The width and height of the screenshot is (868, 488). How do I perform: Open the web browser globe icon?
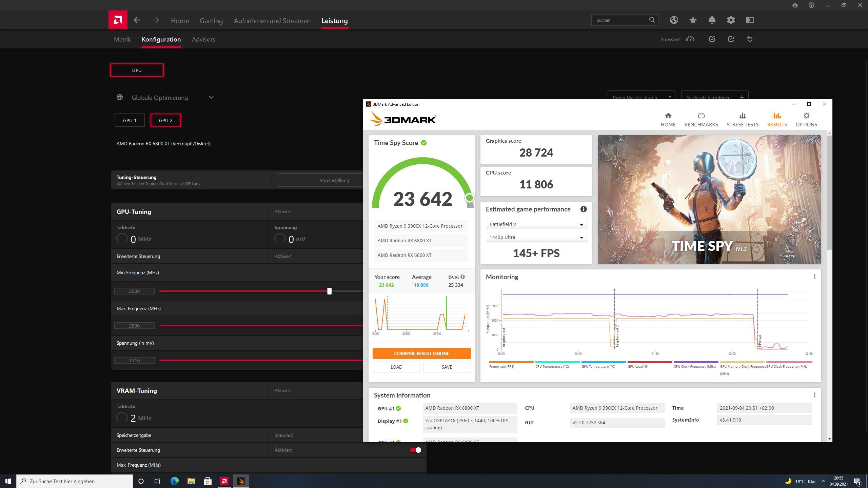tap(674, 20)
